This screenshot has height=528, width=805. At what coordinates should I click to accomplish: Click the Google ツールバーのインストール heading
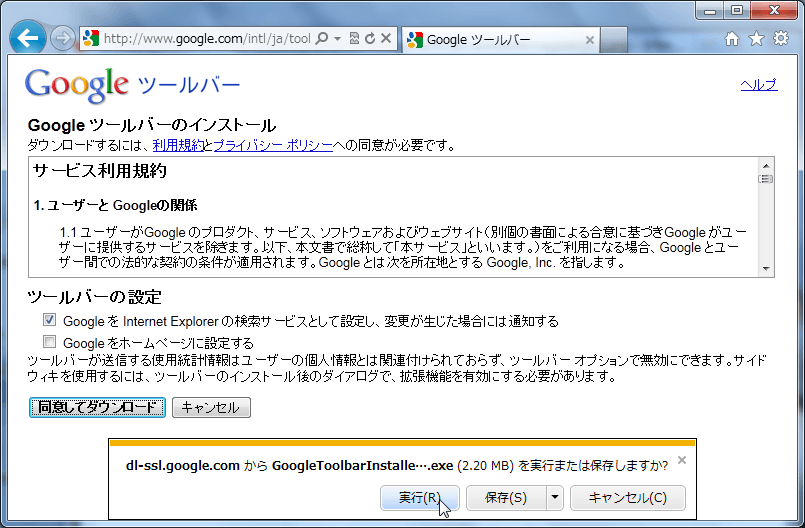coord(152,125)
